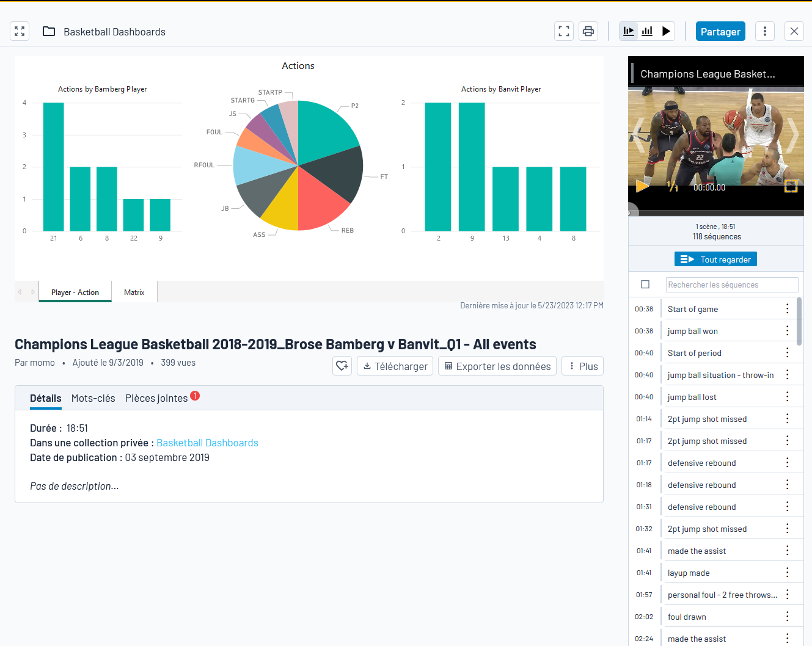Viewport: 812px width, 646px height.
Task: Click the print icon
Action: pyautogui.click(x=588, y=31)
